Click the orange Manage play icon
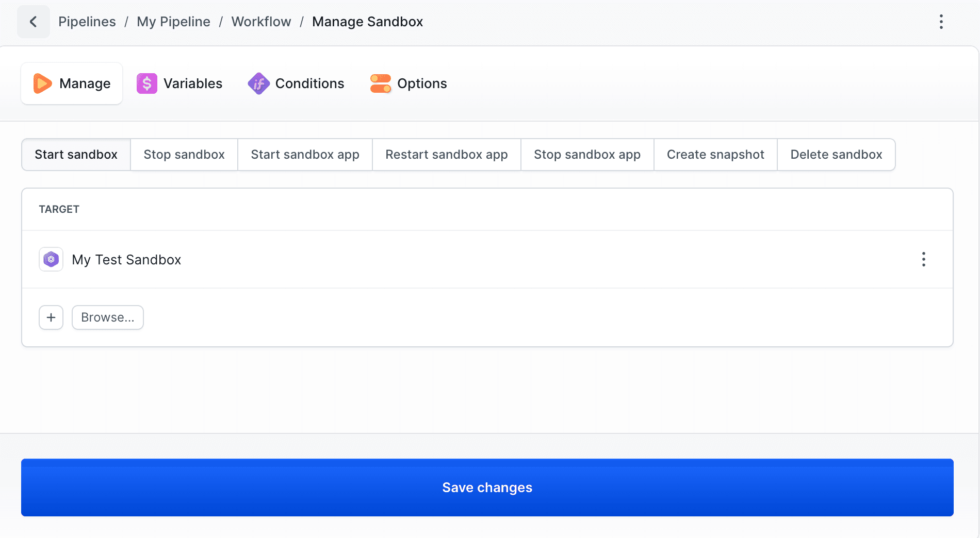 (x=42, y=83)
